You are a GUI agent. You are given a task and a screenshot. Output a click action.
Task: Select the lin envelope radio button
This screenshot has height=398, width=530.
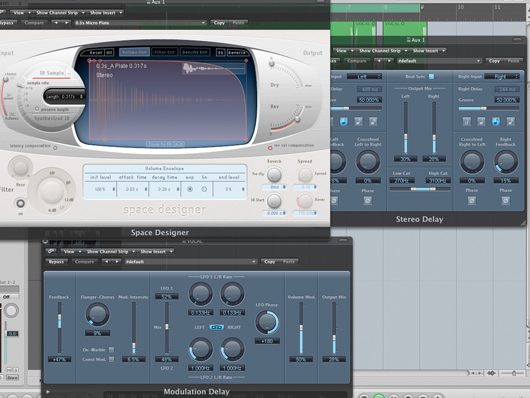(204, 189)
